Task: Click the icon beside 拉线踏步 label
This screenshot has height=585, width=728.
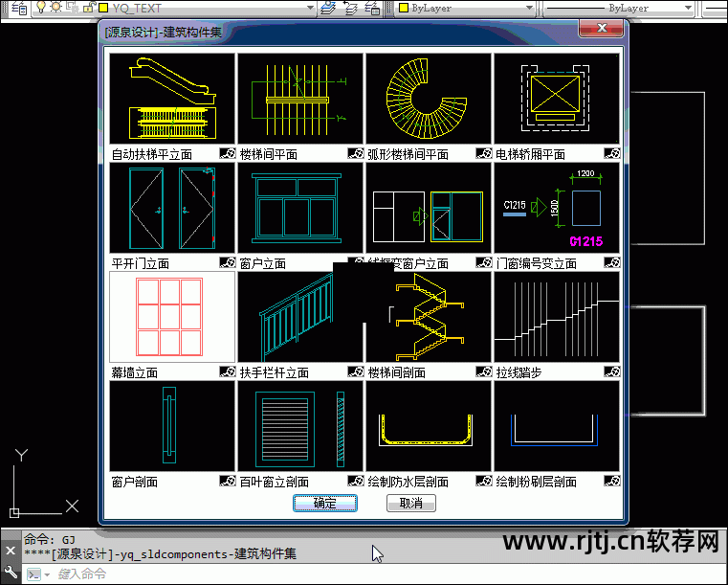Action: [x=612, y=371]
